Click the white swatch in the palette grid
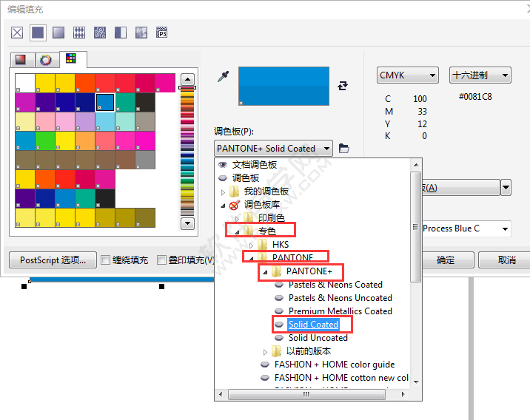Viewport: 530px width, 420px height. pyautogui.click(x=25, y=83)
